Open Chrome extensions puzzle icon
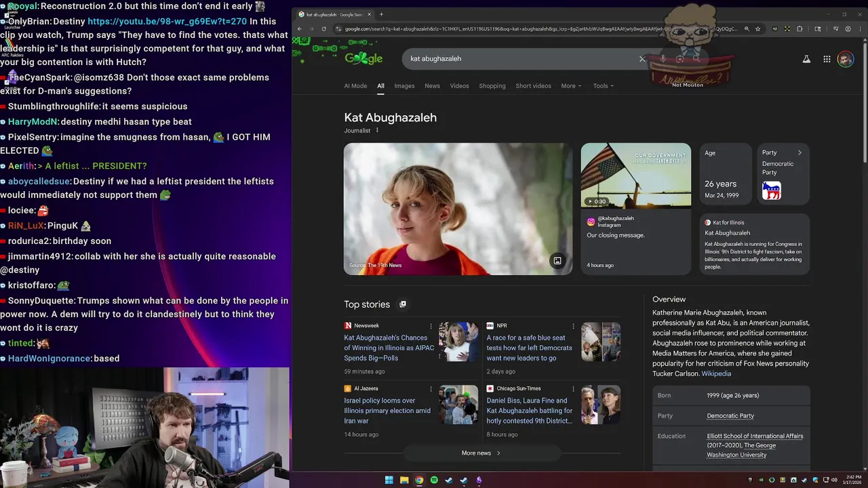868x488 pixels. [800, 29]
